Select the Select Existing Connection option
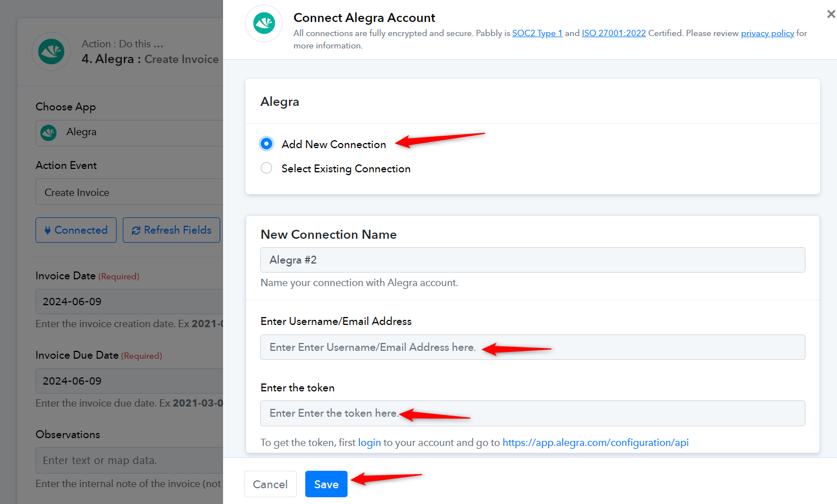 point(266,168)
